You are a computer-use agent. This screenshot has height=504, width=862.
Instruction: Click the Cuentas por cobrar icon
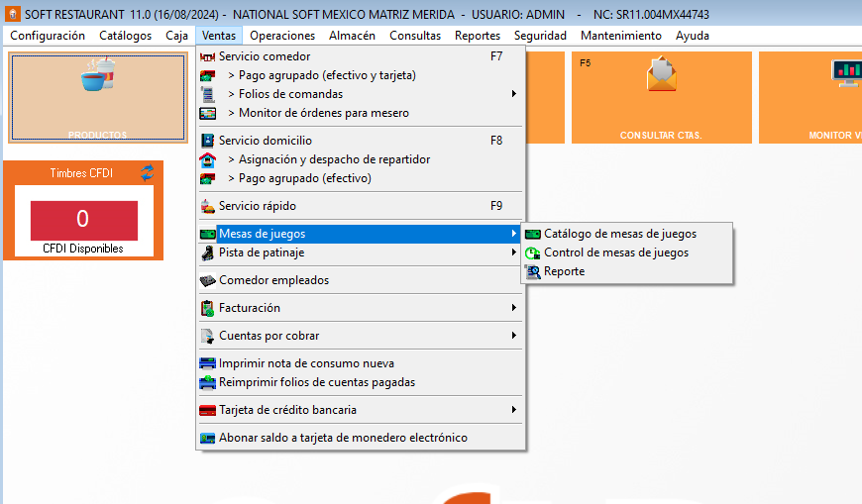(207, 336)
